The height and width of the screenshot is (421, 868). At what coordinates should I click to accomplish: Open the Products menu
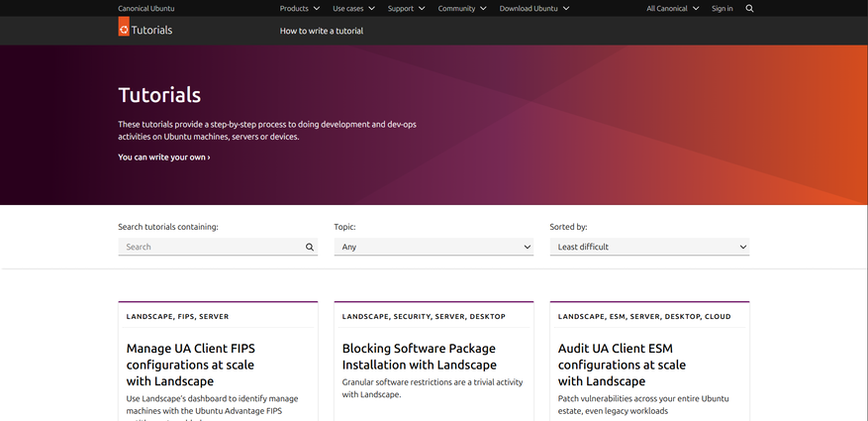point(300,8)
